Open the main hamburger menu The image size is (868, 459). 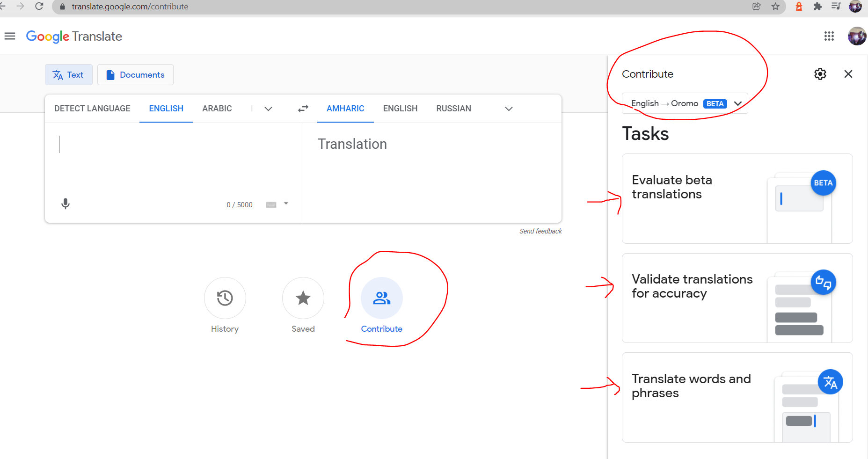point(10,36)
